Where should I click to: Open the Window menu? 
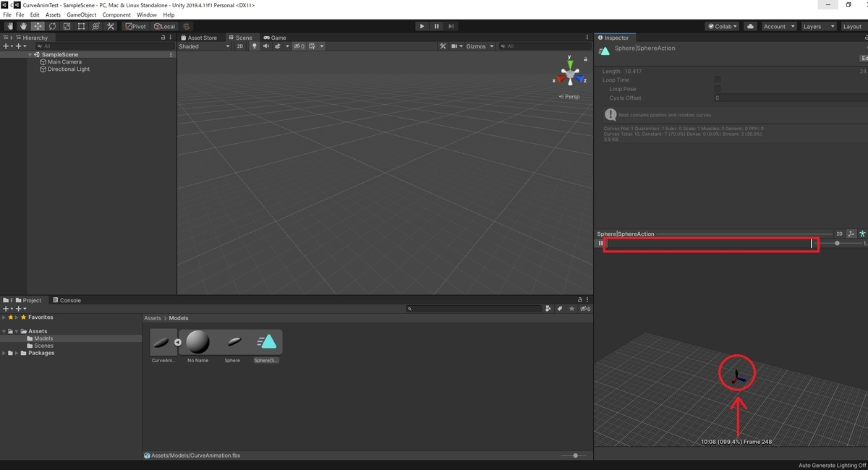(x=147, y=14)
